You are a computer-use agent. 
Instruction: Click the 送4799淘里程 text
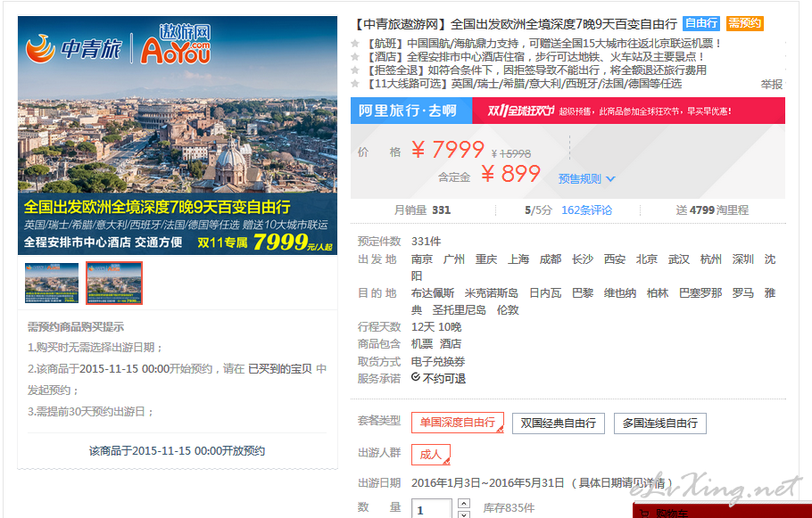712,210
